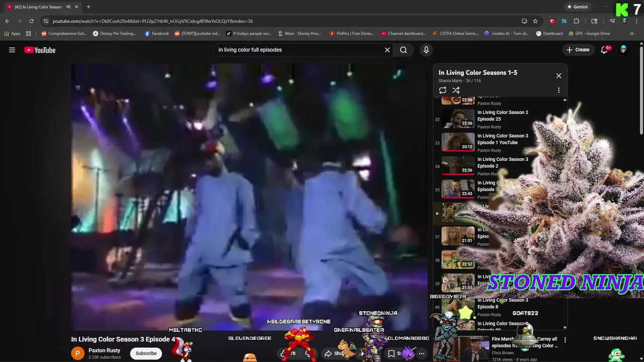644x362 pixels.
Task: Mute the tab via its speaker icon
Action: pos(68,7)
